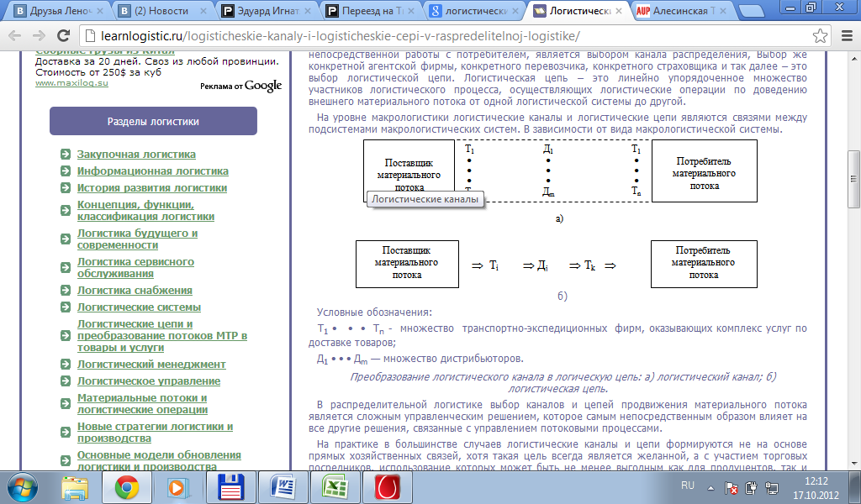Switch to Microsoft Word on taskbar
The height and width of the screenshot is (504, 861).
[283, 487]
